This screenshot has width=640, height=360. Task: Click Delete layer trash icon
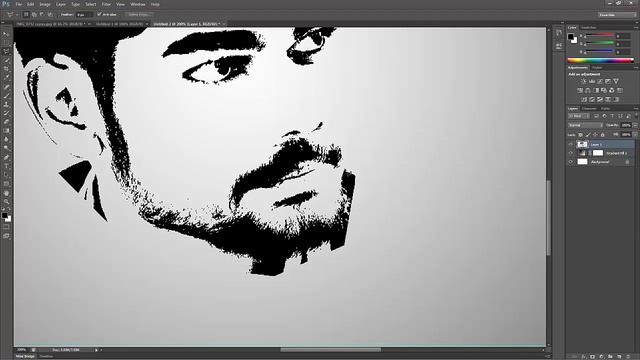(x=628, y=357)
